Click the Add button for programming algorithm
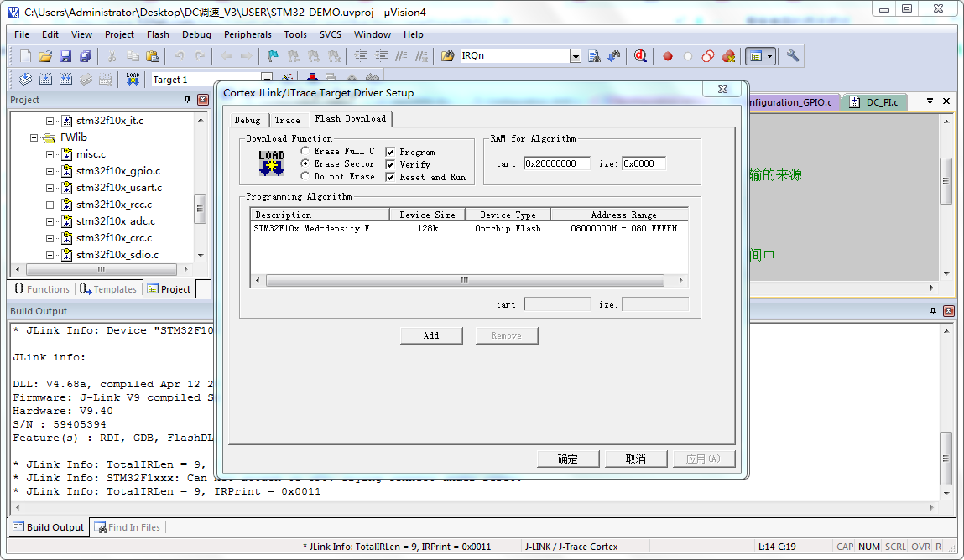Screen dimensions: 964x560 [431, 336]
